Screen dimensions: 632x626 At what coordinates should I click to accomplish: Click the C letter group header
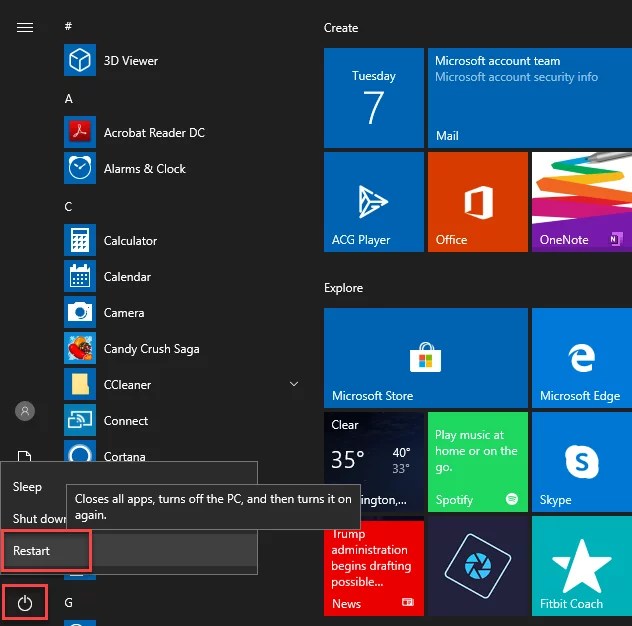point(68,206)
